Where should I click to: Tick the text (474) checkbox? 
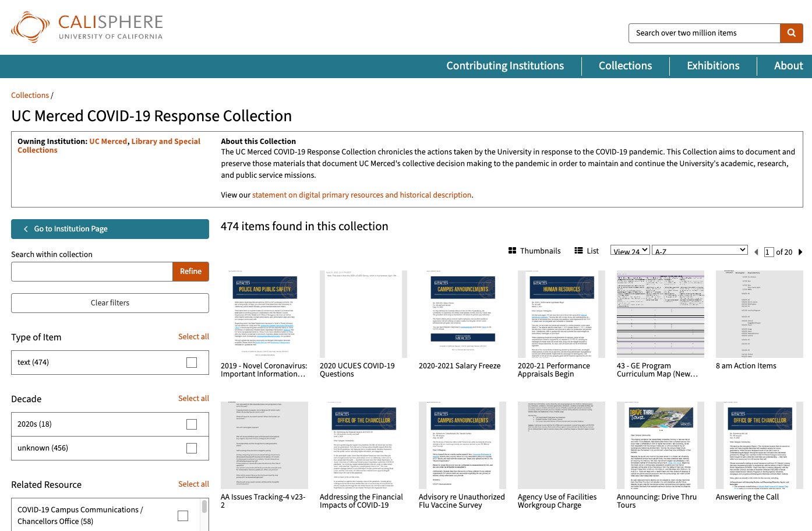[192, 363]
